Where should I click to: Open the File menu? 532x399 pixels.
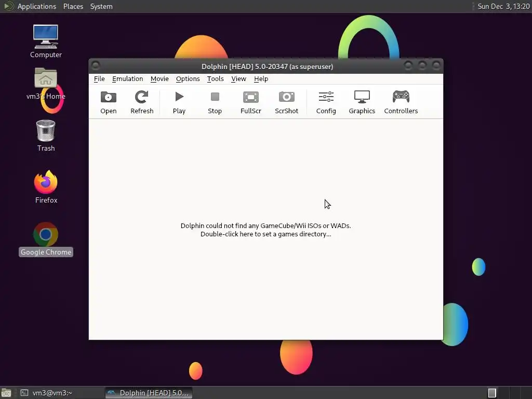click(x=99, y=79)
